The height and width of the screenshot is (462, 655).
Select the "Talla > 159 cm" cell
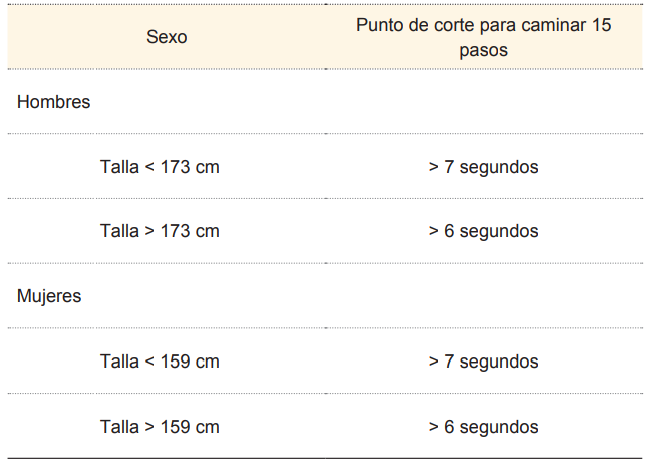pyautogui.click(x=159, y=427)
